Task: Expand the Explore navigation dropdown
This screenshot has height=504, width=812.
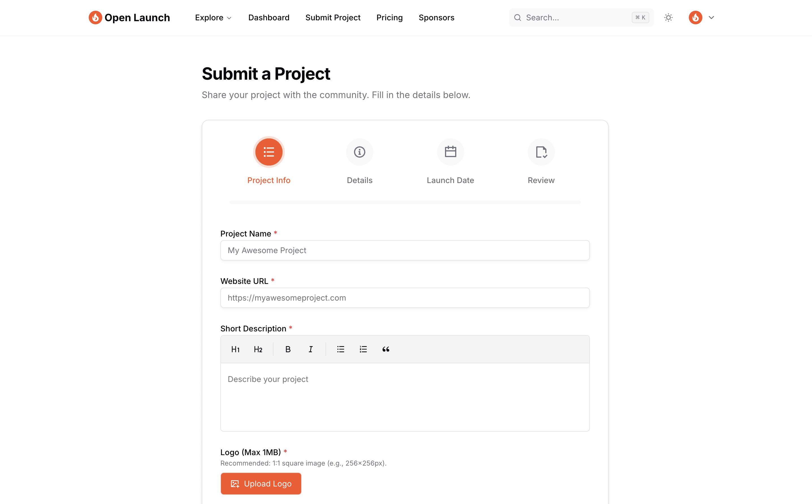Action: [x=213, y=18]
